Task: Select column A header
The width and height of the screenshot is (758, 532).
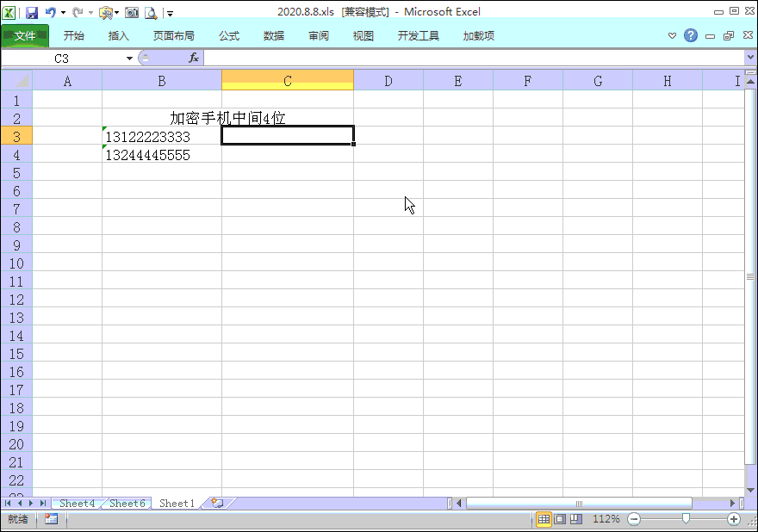Action: coord(67,81)
